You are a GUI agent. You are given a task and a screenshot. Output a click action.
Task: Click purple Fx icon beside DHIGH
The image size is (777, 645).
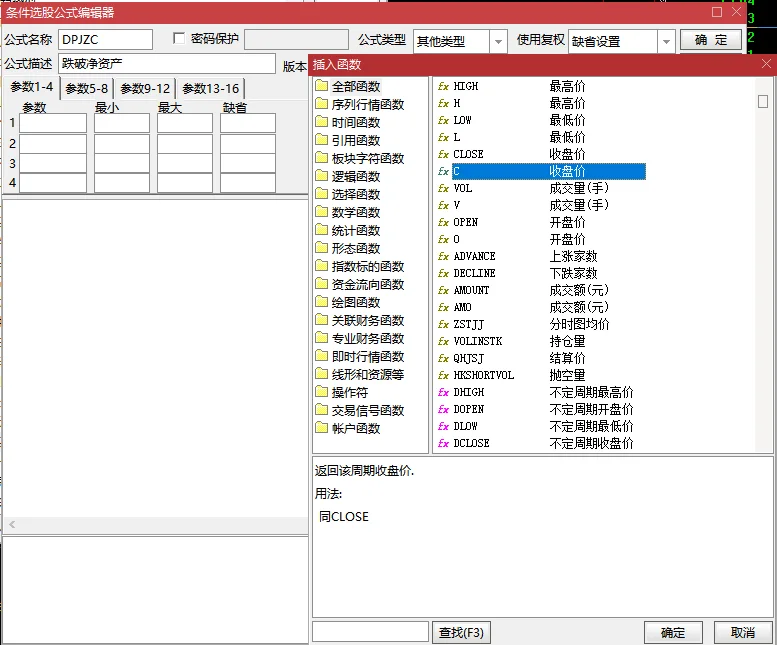click(x=444, y=392)
